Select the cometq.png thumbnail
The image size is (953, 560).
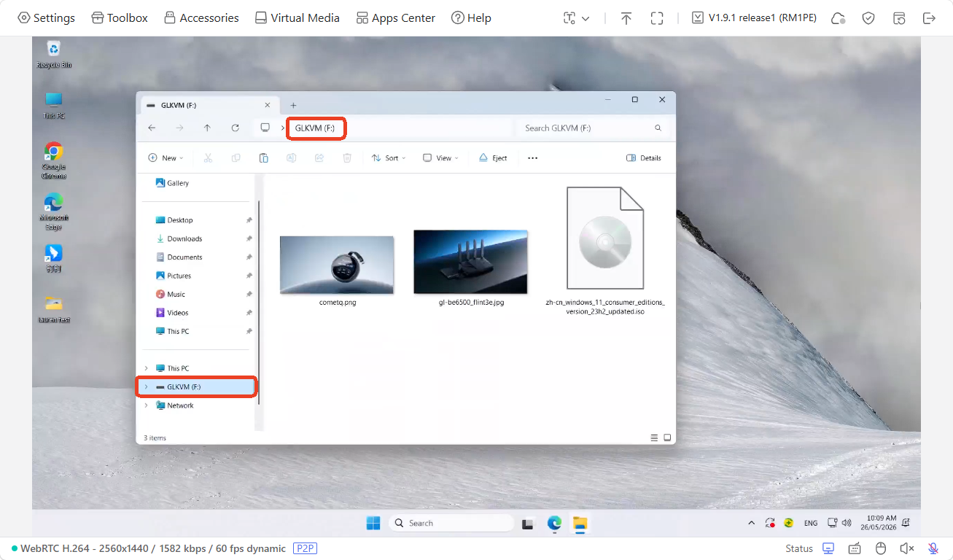coord(337,265)
